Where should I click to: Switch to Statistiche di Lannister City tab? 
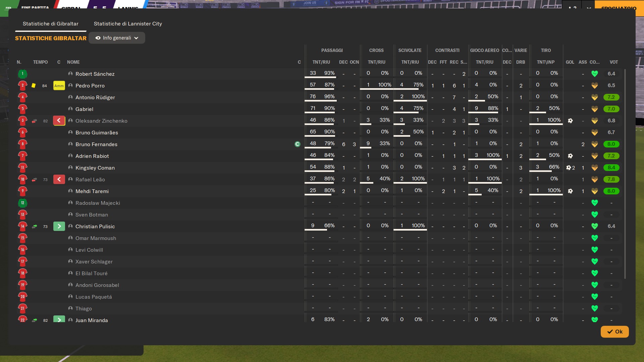point(128,24)
